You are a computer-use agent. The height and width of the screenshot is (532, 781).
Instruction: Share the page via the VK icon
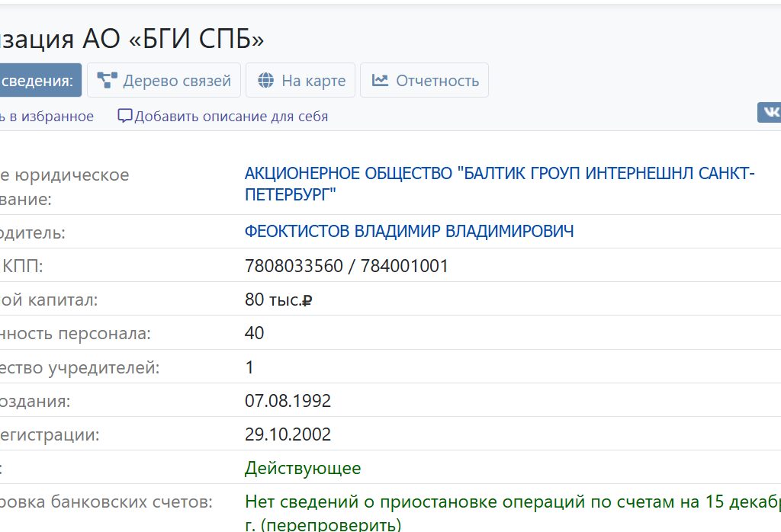(x=770, y=113)
